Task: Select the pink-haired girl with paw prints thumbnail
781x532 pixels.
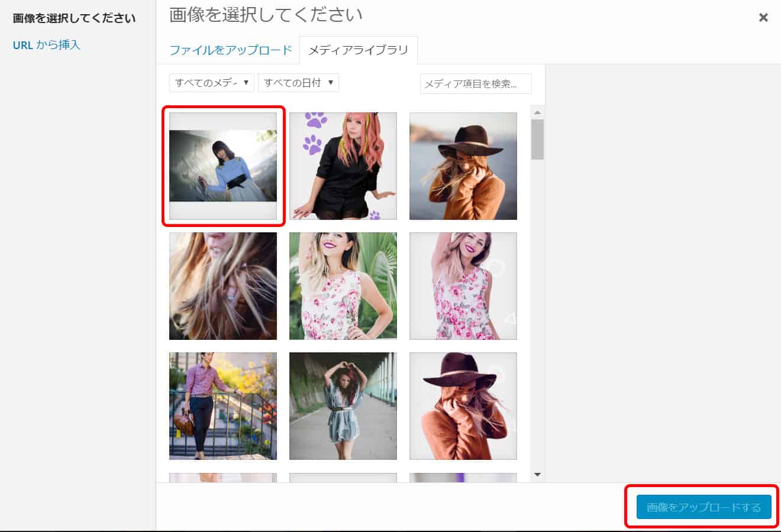Action: pos(343,166)
